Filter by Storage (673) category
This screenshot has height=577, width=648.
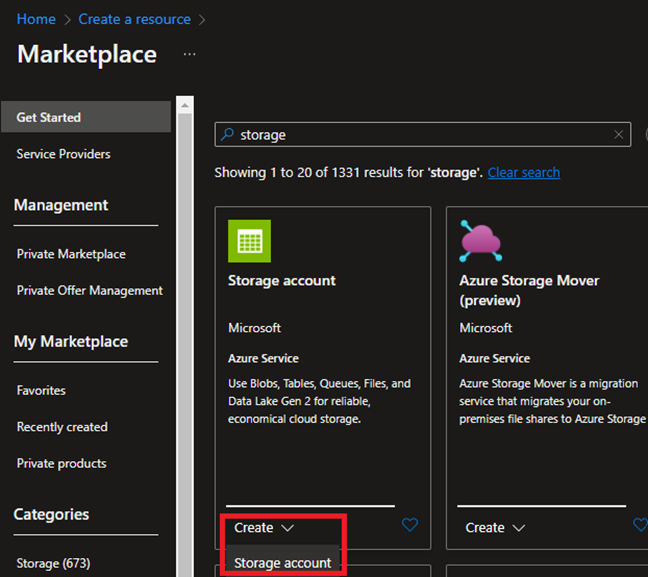(x=53, y=563)
